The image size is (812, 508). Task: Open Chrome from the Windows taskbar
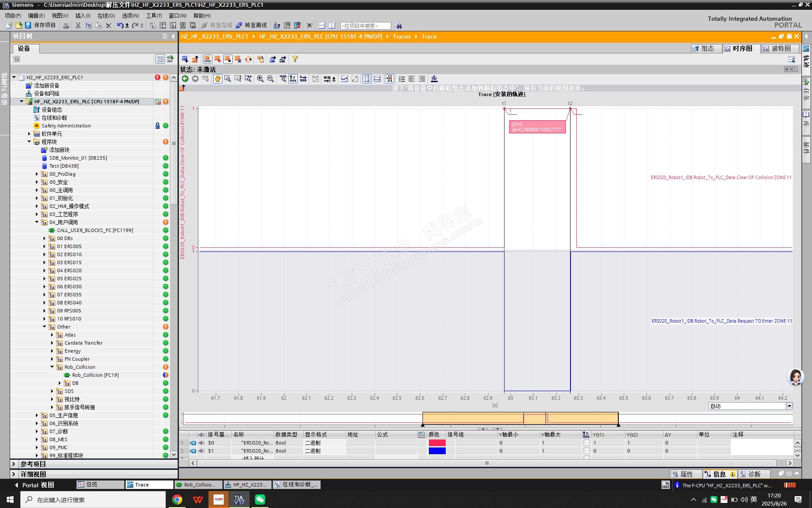(177, 500)
